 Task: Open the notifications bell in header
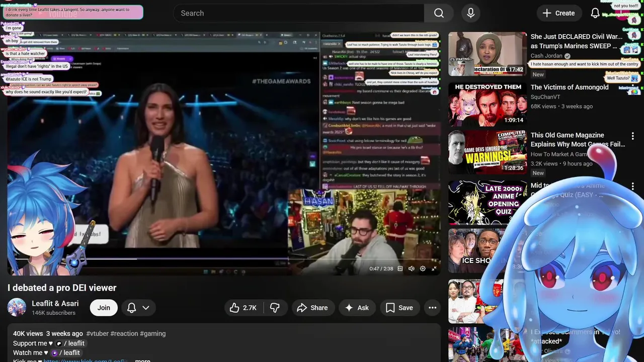pos(595,13)
